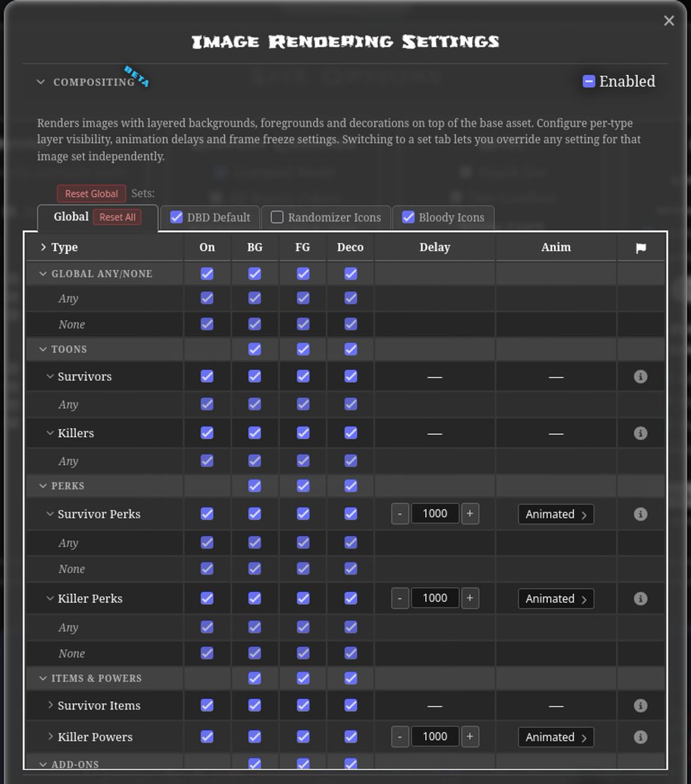Screen dimensions: 691x784
Task: Open info icon for Survivor Perks
Action: [x=641, y=514]
